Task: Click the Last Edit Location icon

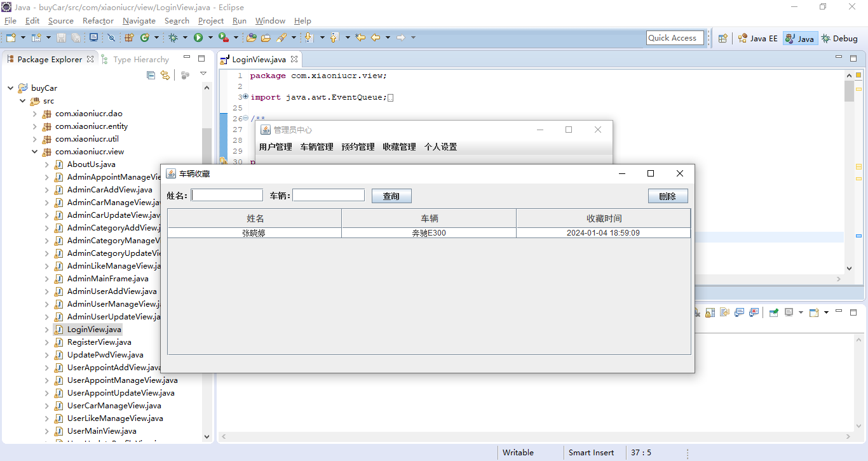Action: point(360,37)
